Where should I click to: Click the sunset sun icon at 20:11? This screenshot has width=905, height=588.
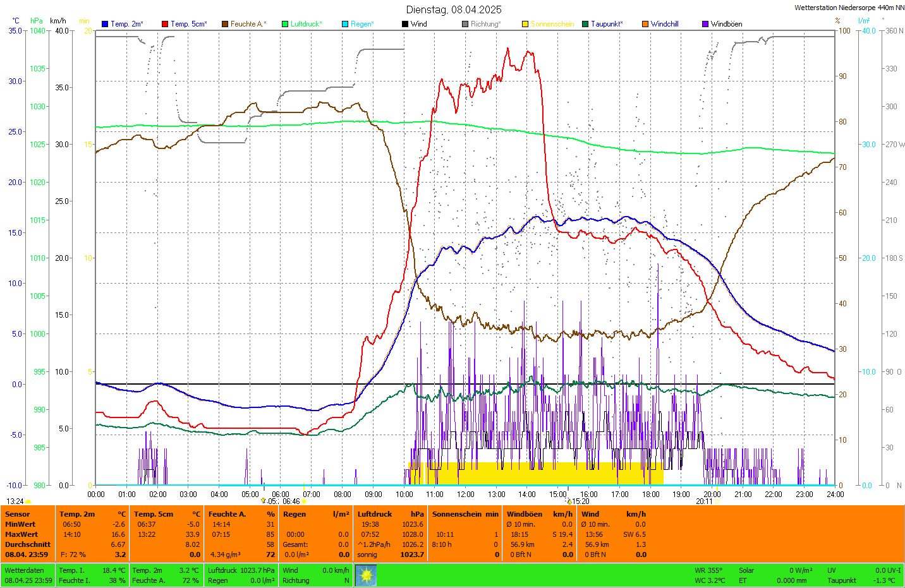coord(717,501)
